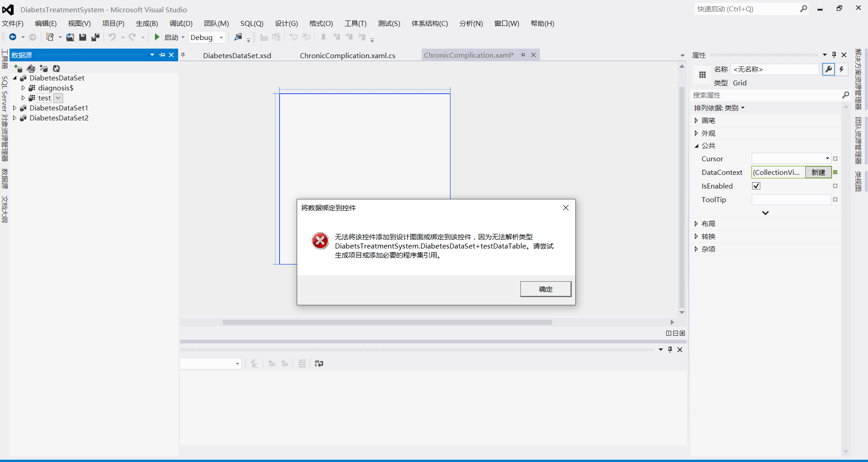Open the 生成(B) menu
868x462 pixels.
[x=147, y=23]
